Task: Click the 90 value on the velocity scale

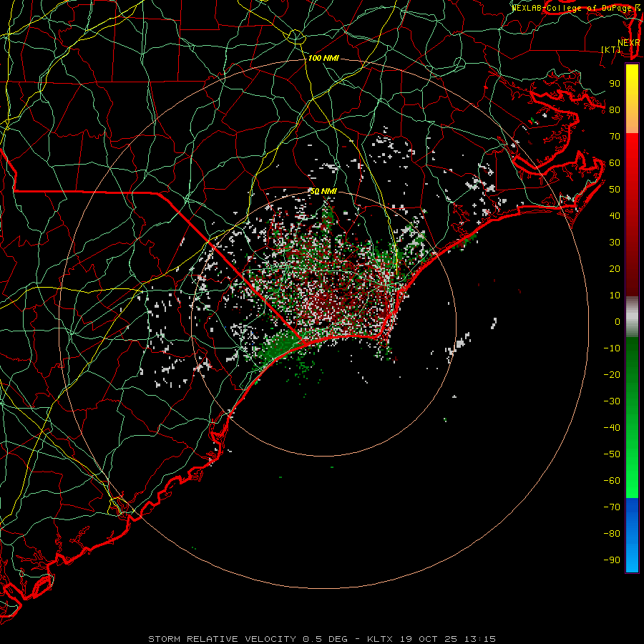Action: click(615, 84)
